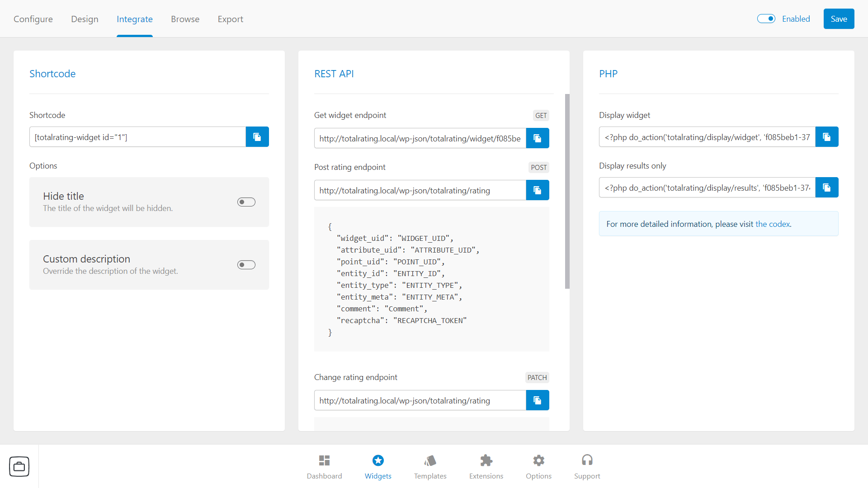Viewport: 868px width, 488px height.
Task: Copy the Display results only PHP snippet
Action: coord(827,188)
